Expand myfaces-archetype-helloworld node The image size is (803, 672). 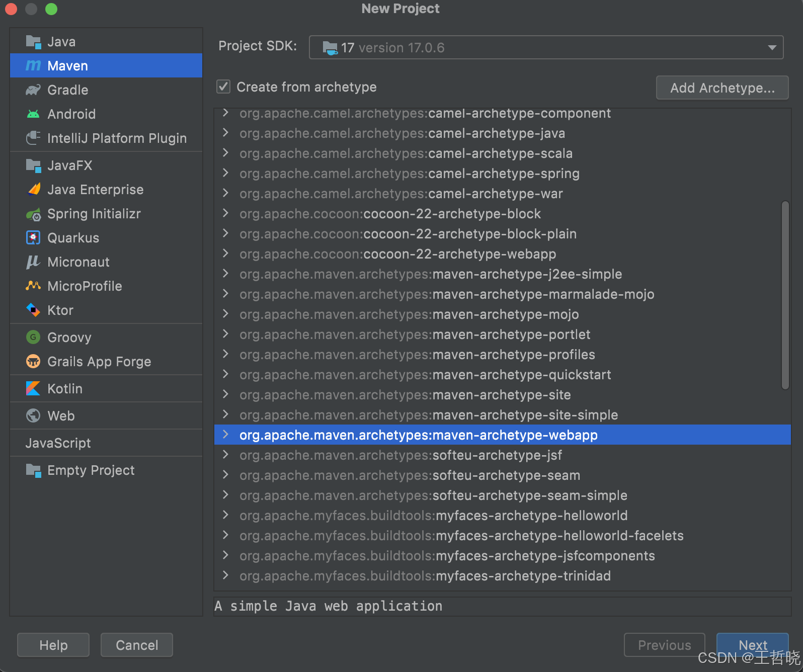pyautogui.click(x=225, y=515)
